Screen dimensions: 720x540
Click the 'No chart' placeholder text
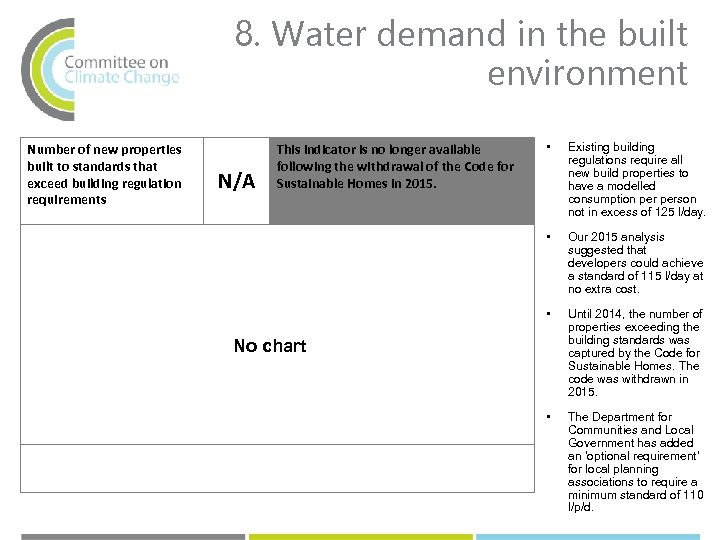pyautogui.click(x=270, y=346)
